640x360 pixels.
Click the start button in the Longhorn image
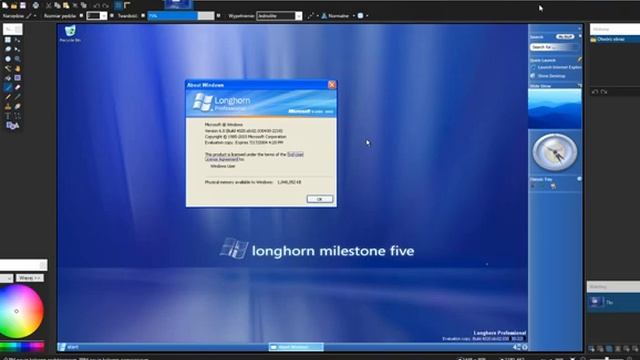(69, 347)
